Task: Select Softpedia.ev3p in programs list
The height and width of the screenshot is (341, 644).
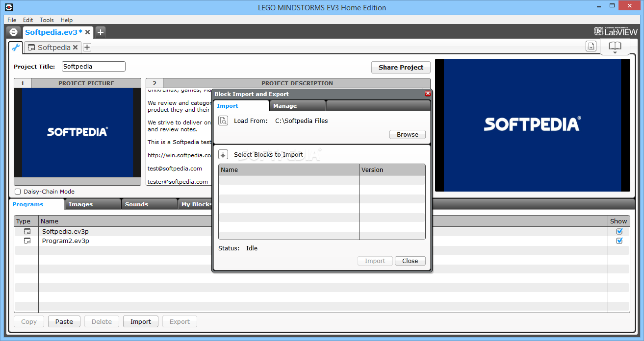Action: tap(65, 231)
